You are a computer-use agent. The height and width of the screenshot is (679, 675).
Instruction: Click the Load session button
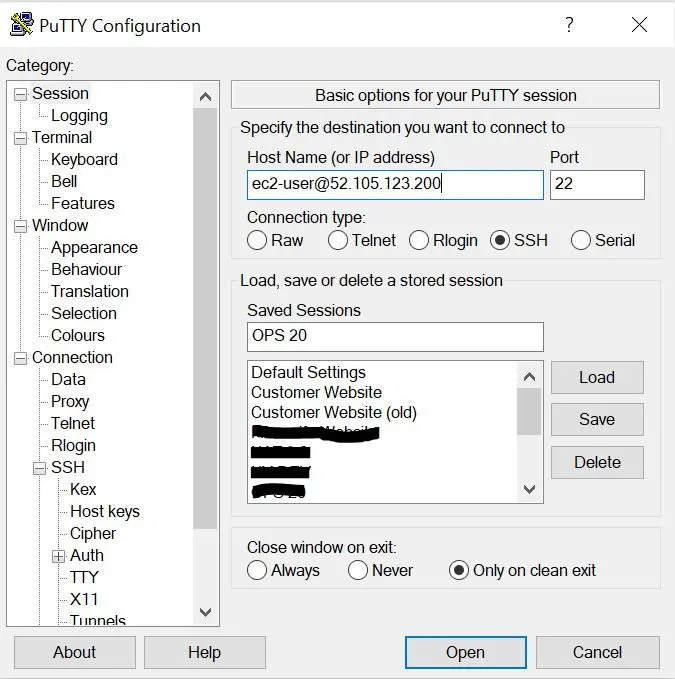pyautogui.click(x=597, y=378)
